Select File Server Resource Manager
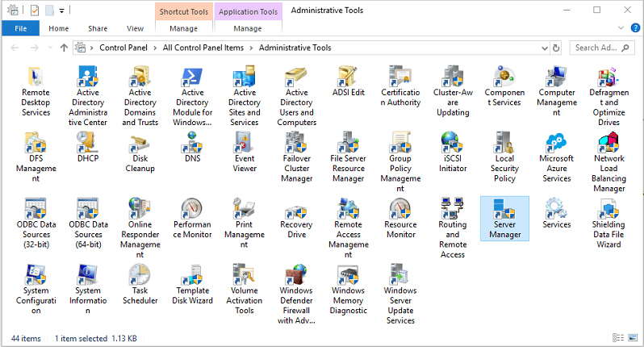The height and width of the screenshot is (347, 644). point(349,157)
